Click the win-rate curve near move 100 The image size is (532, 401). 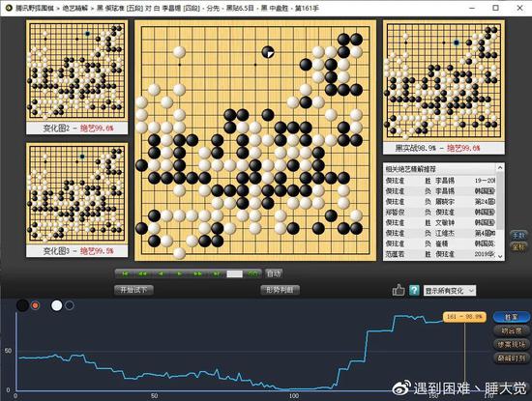pyautogui.click(x=294, y=389)
